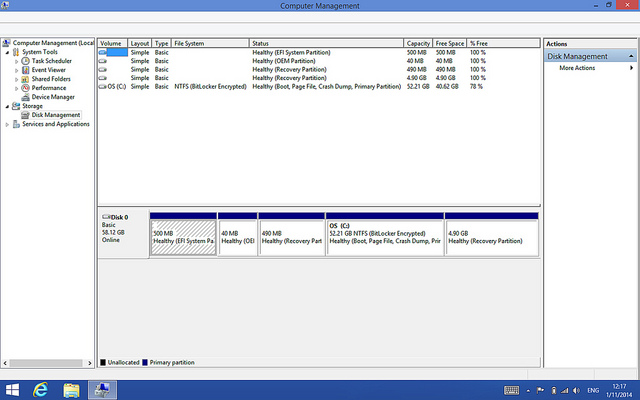Sort by Type column header
The height and width of the screenshot is (400, 640).
tap(162, 43)
